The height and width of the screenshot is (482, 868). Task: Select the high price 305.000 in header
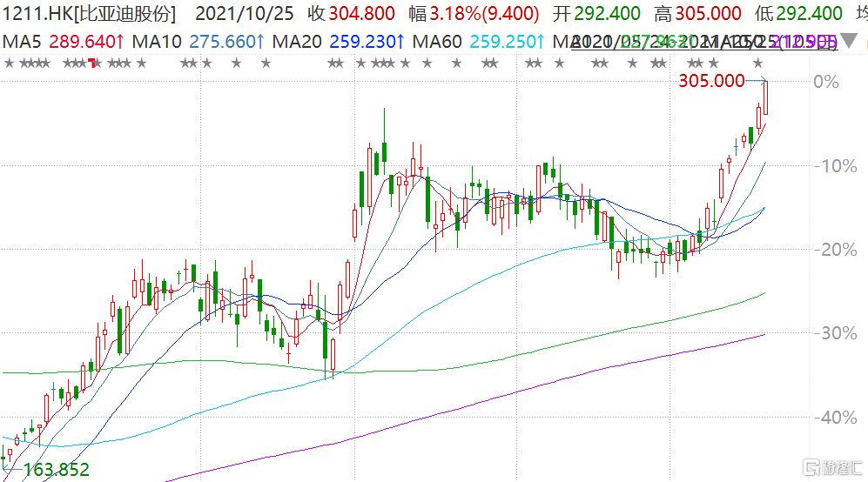pyautogui.click(x=708, y=13)
